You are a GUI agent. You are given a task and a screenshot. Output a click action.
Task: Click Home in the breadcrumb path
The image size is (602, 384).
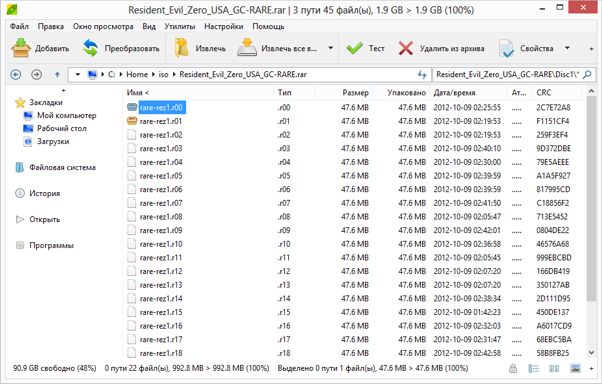pyautogui.click(x=137, y=74)
